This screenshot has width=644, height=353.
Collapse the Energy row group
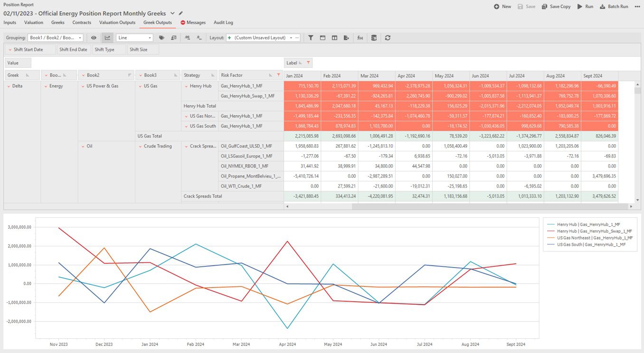pos(45,86)
